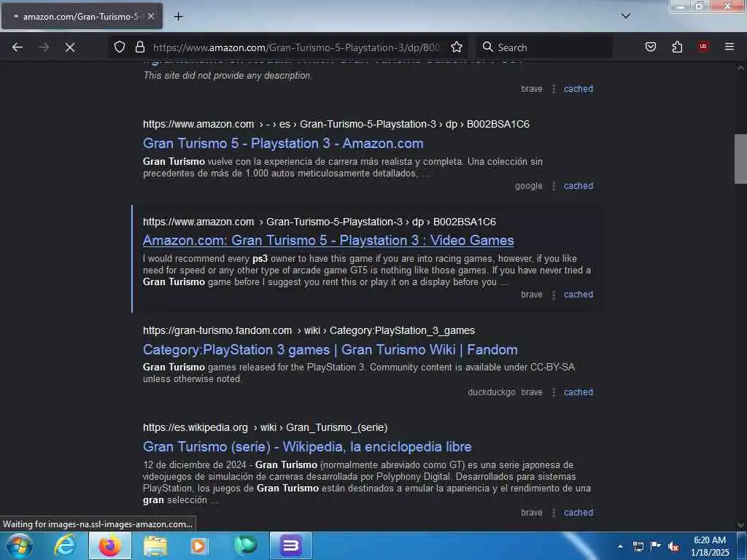Click cached link for the highlighted Amazon Video Games result

(578, 295)
